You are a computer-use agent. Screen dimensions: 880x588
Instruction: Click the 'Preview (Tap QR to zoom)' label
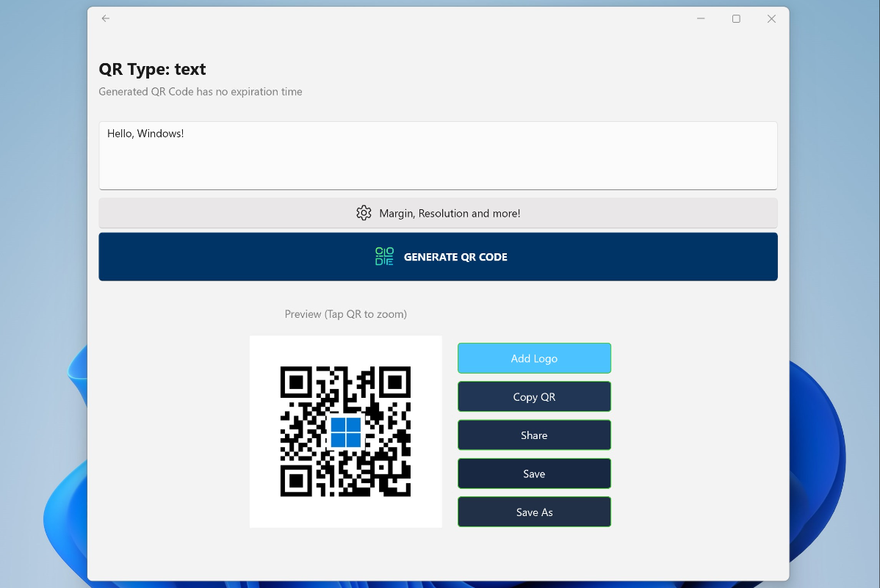tap(346, 314)
